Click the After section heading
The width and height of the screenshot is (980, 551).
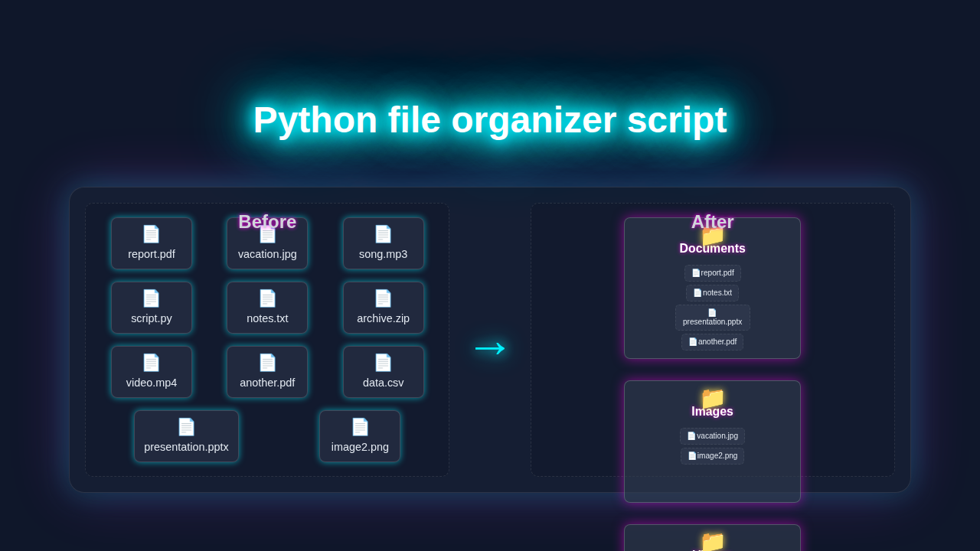point(712,221)
